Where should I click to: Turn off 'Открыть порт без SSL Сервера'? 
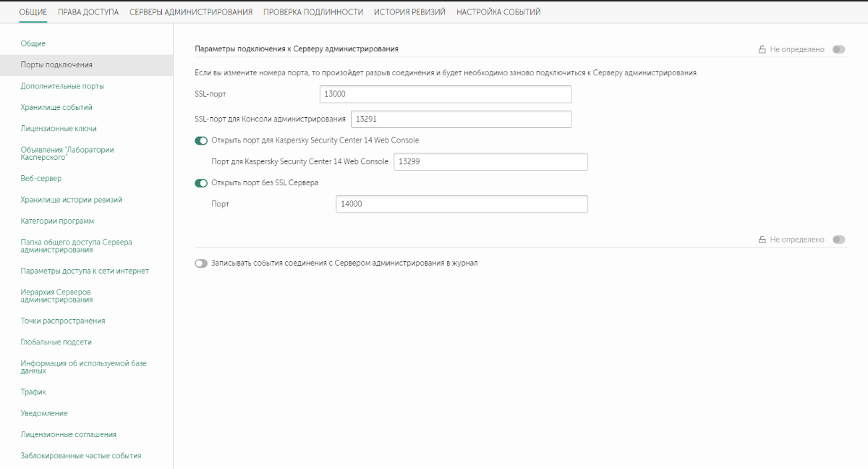[x=201, y=183]
